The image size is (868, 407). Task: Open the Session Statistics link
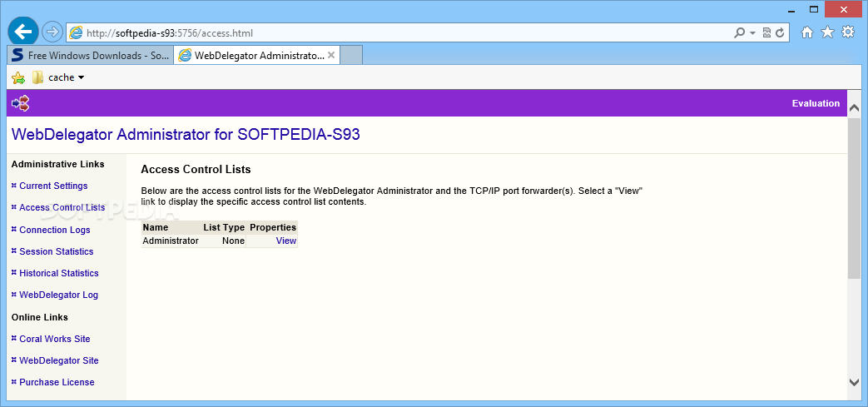[57, 251]
